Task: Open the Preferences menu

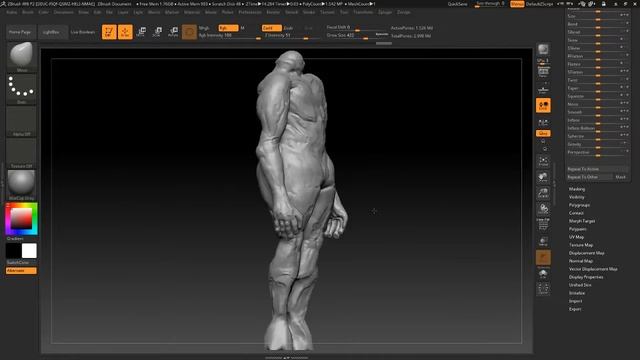Action: [250, 12]
